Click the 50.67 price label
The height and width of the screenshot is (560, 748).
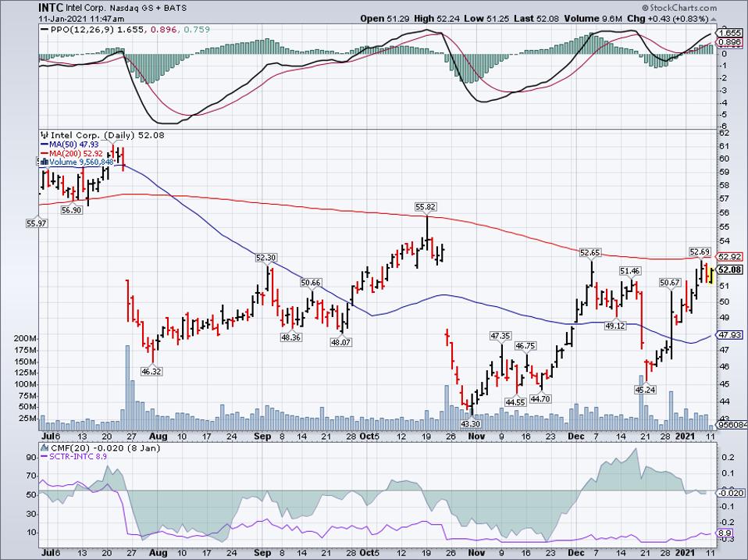[670, 283]
